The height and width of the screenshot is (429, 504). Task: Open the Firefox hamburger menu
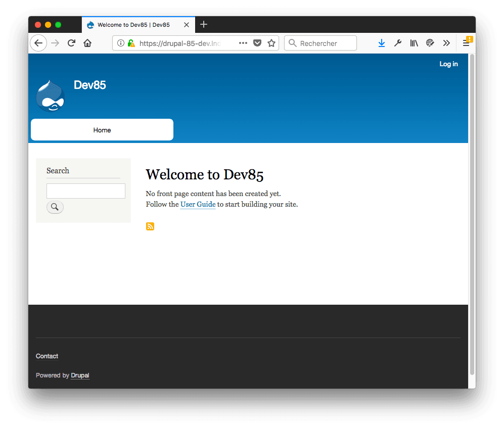[x=467, y=43]
